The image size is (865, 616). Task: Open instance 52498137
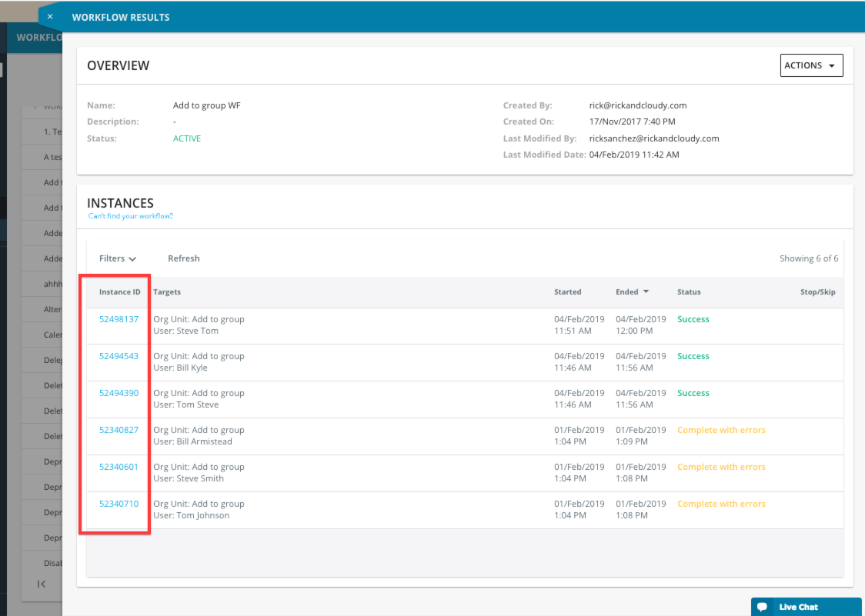tap(119, 319)
